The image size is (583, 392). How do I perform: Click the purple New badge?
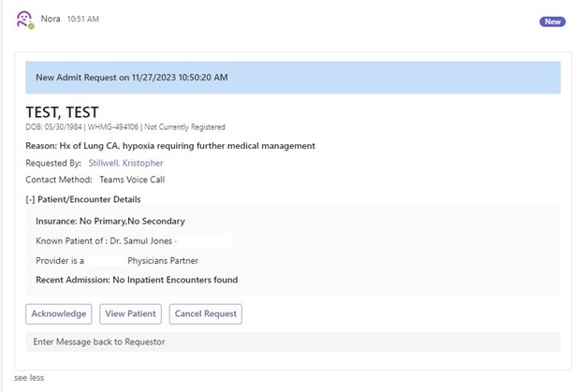pos(552,22)
